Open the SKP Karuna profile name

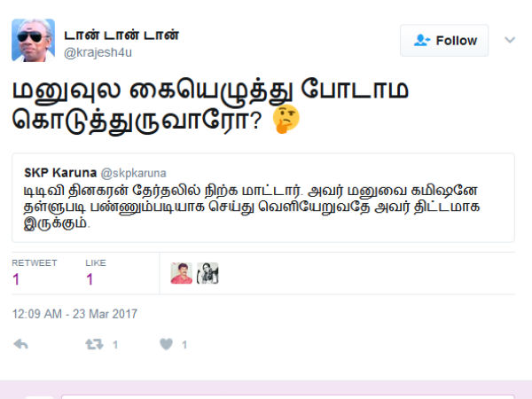click(x=60, y=173)
